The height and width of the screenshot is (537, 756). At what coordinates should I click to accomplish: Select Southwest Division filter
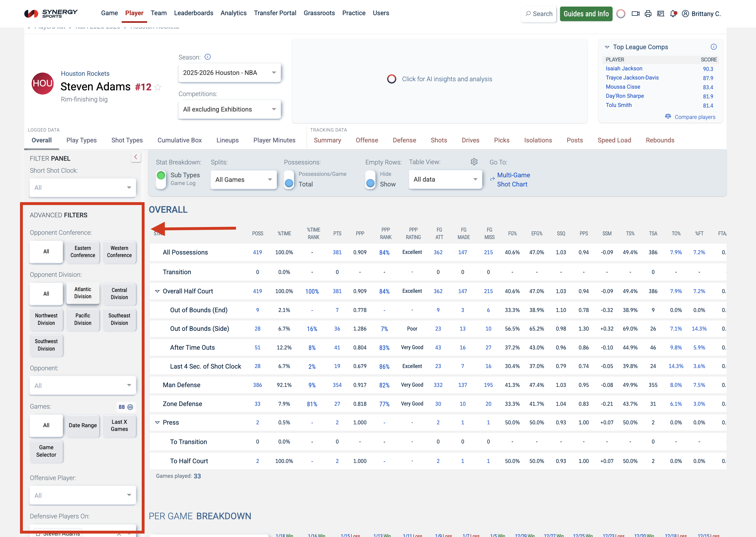(46, 345)
